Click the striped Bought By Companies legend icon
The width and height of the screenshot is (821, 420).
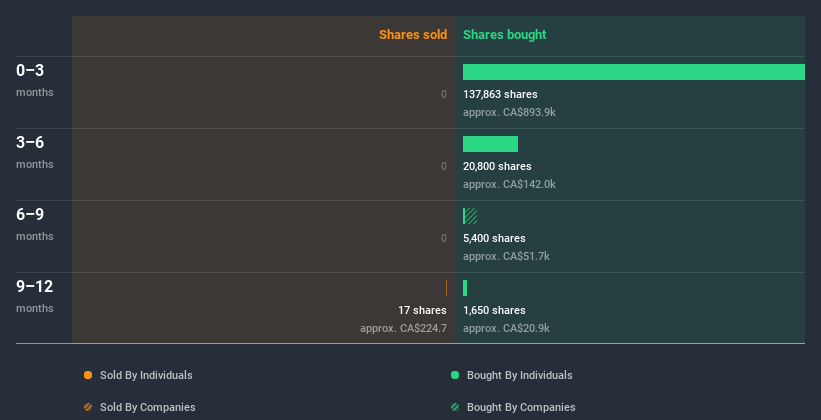point(455,407)
